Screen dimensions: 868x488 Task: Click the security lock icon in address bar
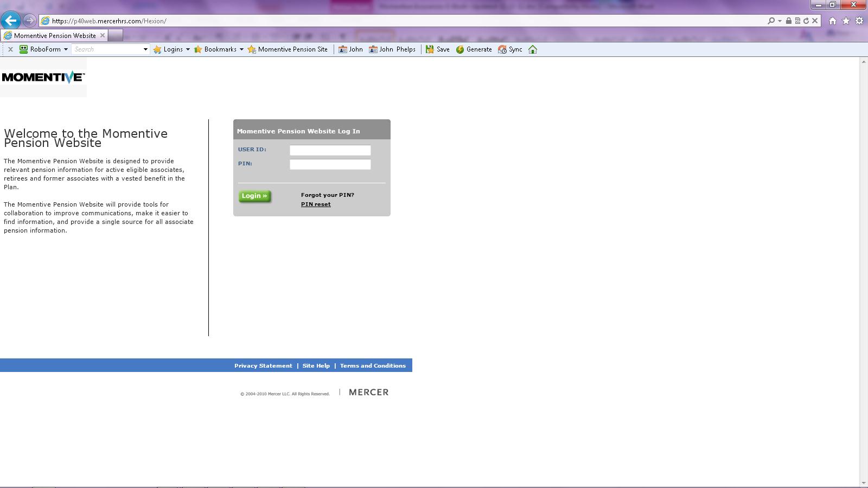[789, 21]
